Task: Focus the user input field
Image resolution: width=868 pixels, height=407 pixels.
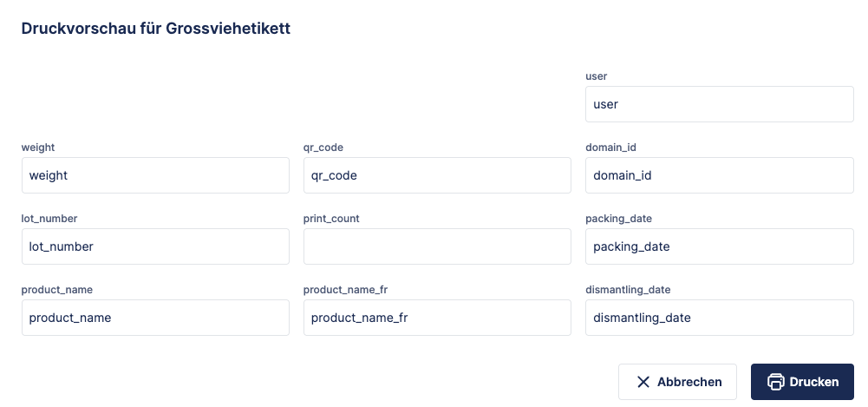Action: 719,104
